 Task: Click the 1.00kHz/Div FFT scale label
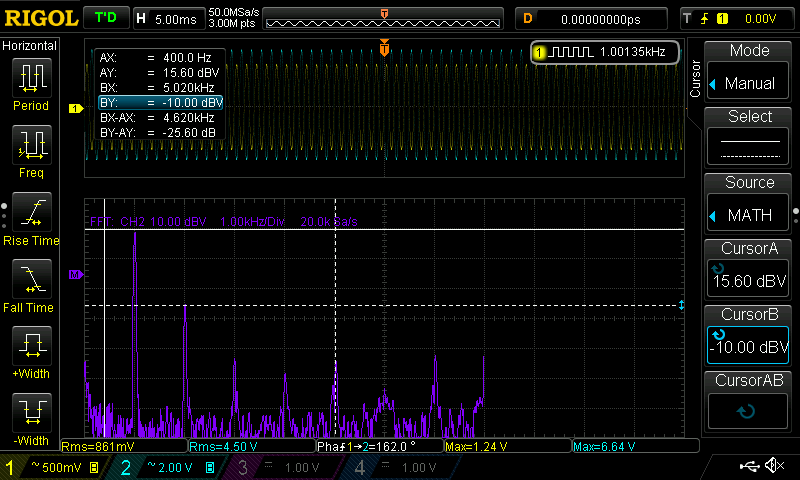[252, 222]
